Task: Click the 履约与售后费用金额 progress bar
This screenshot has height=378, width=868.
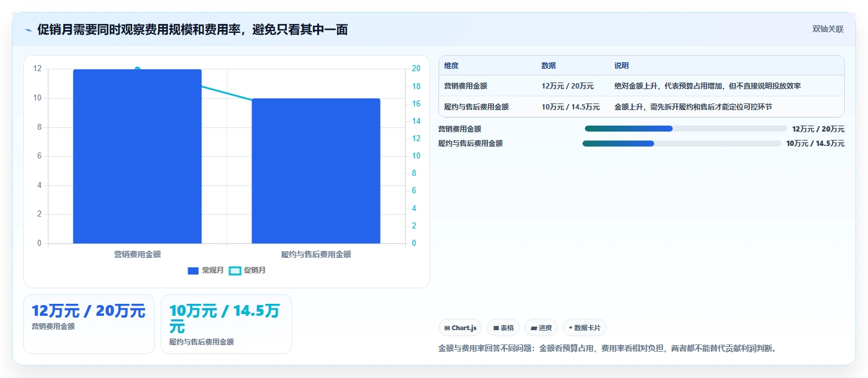Action: click(x=682, y=144)
